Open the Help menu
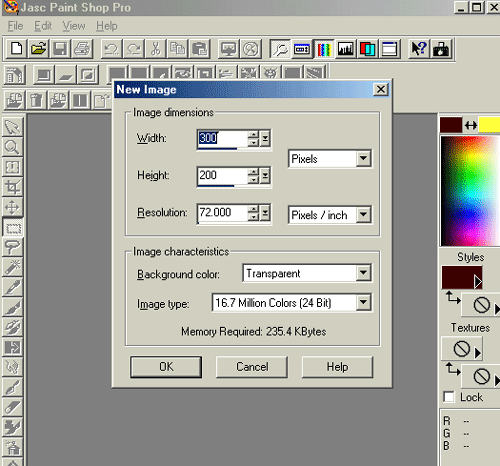This screenshot has width=500, height=466. coord(107,26)
